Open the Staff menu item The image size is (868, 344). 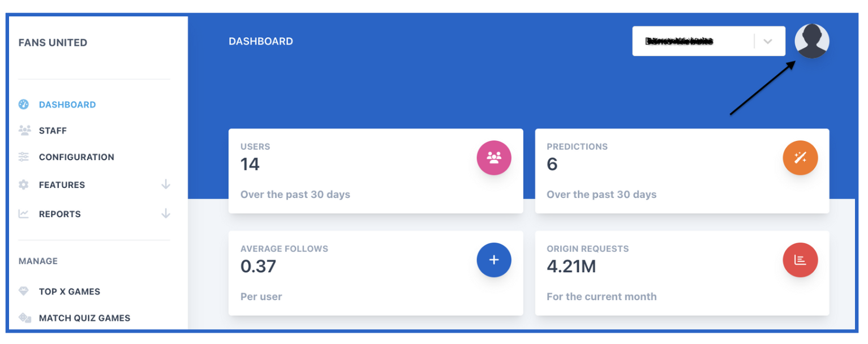[53, 131]
